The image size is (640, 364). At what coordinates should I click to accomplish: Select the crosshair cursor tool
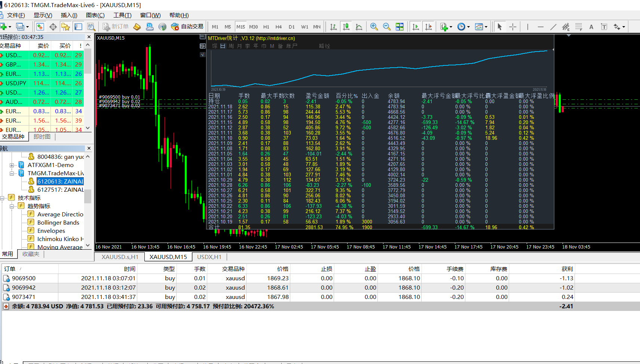(512, 27)
